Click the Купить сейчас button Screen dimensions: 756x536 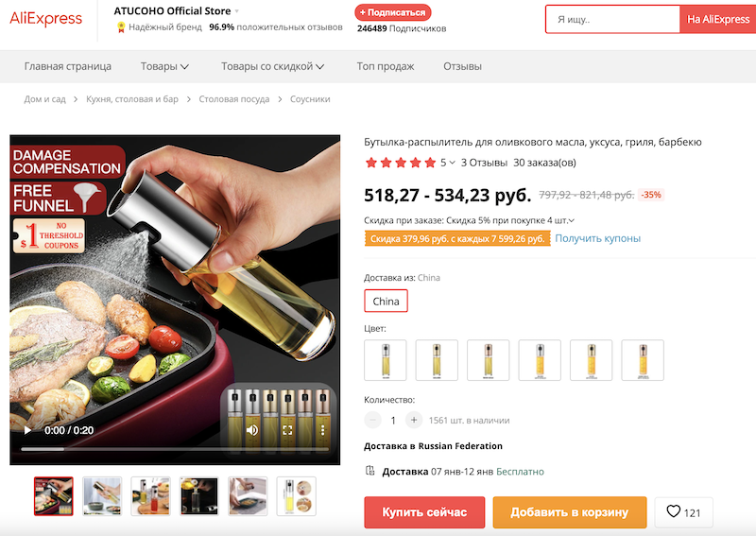pos(424,512)
